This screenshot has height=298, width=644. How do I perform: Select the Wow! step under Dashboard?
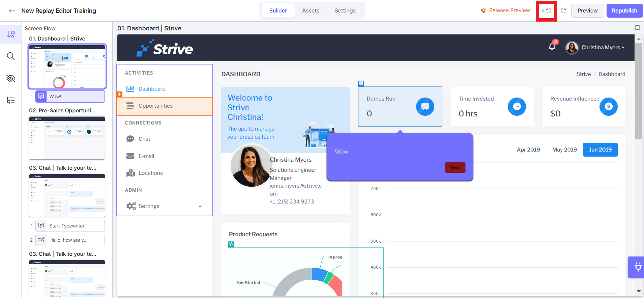point(70,97)
